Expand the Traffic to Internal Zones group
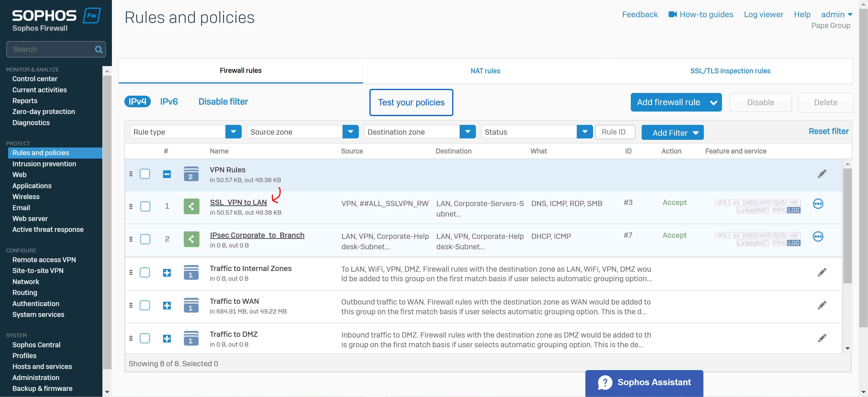Screen dimensions: 868x397 pyautogui.click(x=167, y=273)
